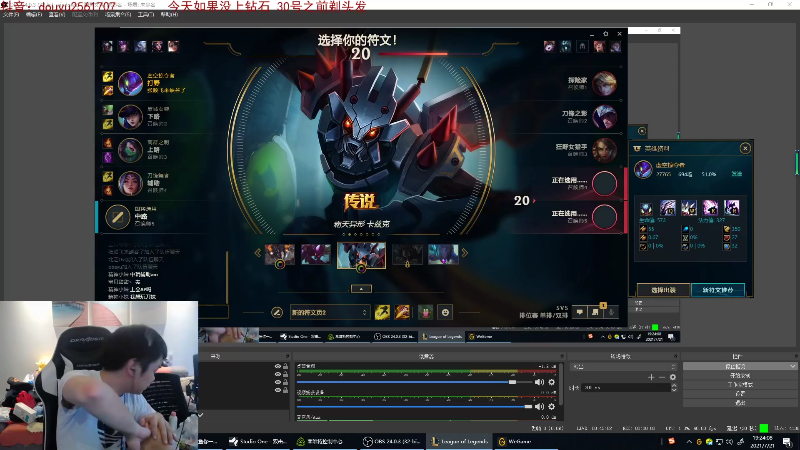
Task: Open transition properties gear icon
Action: (672, 377)
